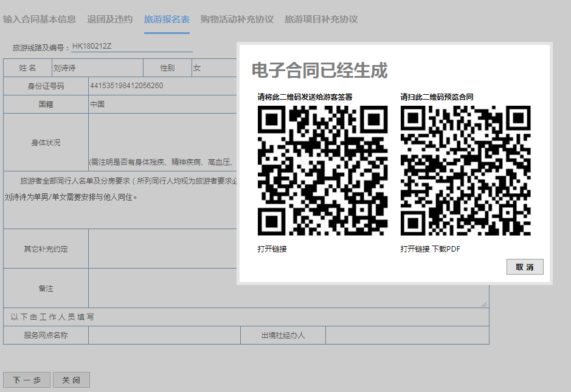Click the 出境社经办人 input field

pyautogui.click(x=407, y=335)
